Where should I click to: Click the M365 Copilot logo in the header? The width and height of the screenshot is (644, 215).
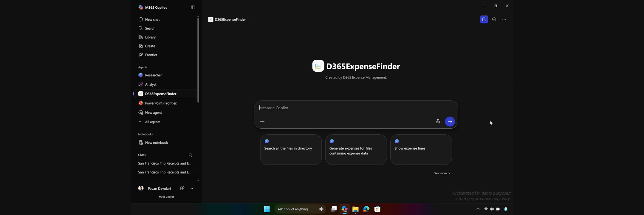click(x=141, y=7)
